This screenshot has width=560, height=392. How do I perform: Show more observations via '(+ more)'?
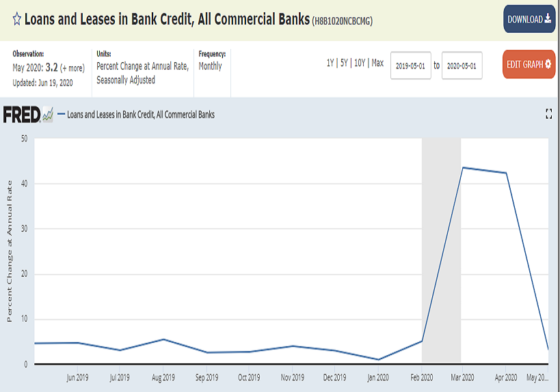pos(72,68)
